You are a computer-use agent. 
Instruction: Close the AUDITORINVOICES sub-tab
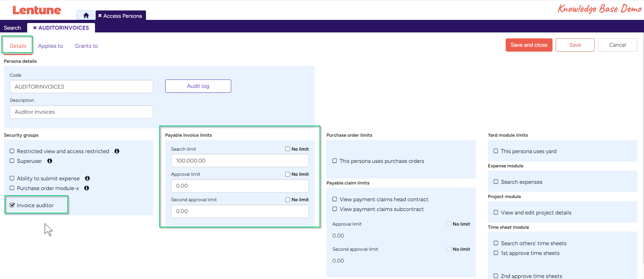point(35,28)
